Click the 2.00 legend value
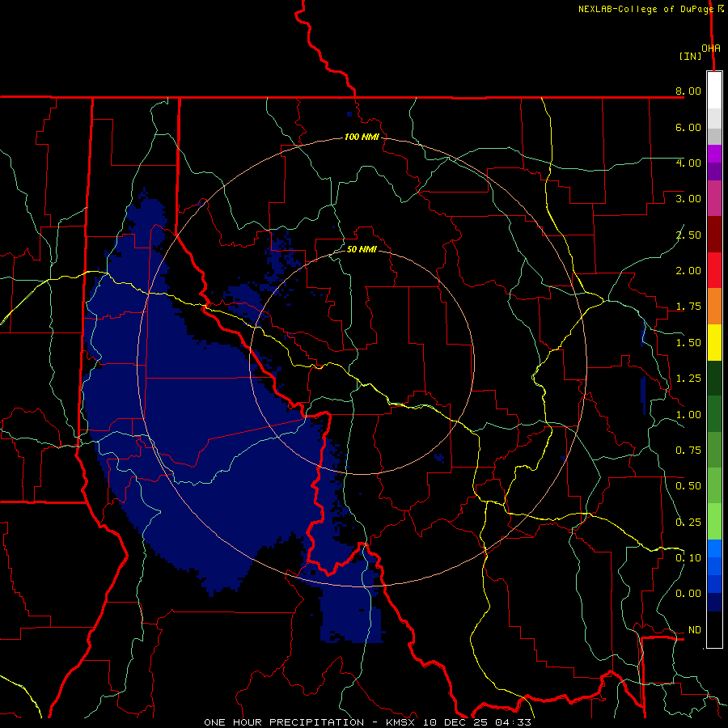This screenshot has height=728, width=728. [688, 271]
